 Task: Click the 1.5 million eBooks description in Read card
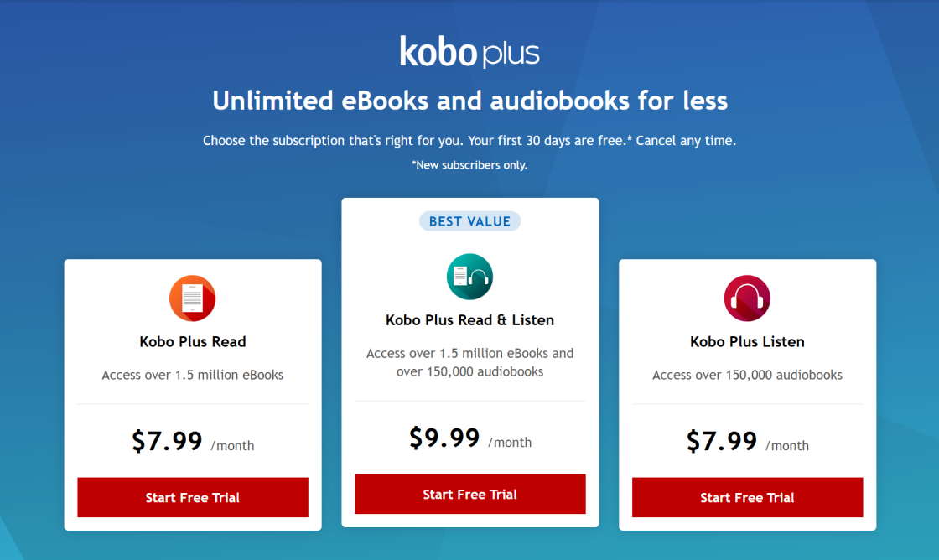[193, 375]
